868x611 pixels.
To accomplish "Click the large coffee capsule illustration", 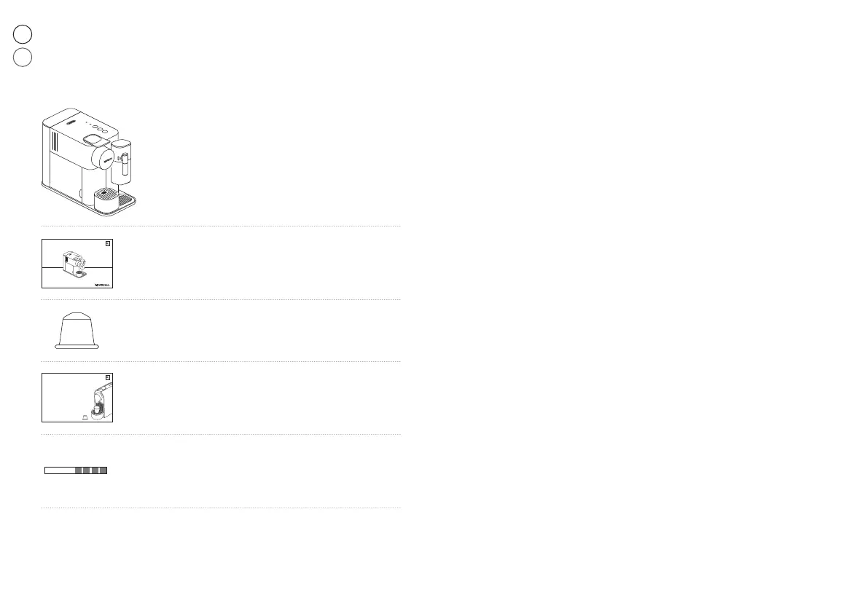I will (x=77, y=332).
